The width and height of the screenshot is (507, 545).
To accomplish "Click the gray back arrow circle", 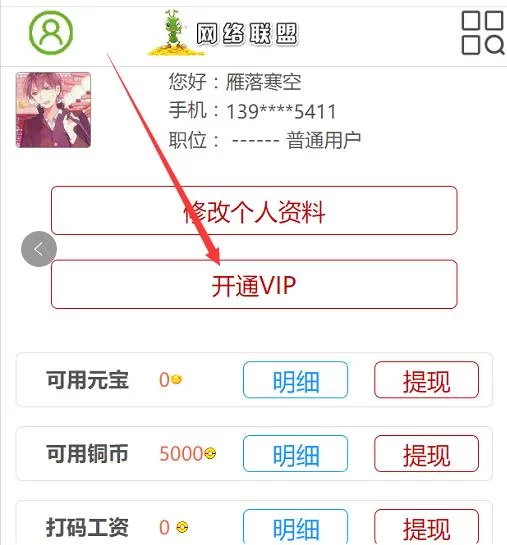I will [39, 249].
